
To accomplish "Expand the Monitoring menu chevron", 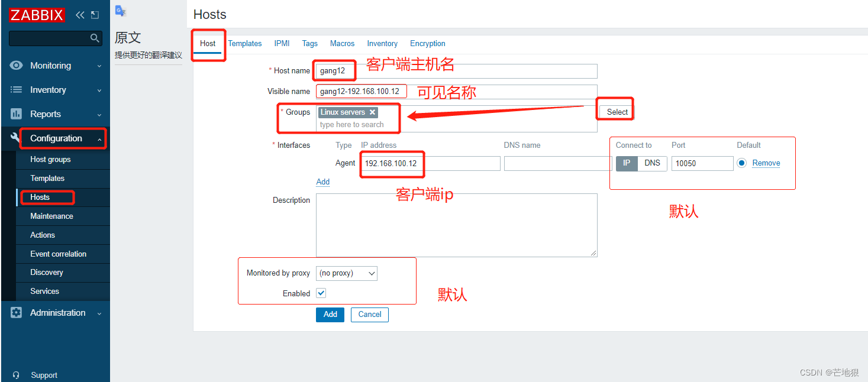I will (x=99, y=66).
